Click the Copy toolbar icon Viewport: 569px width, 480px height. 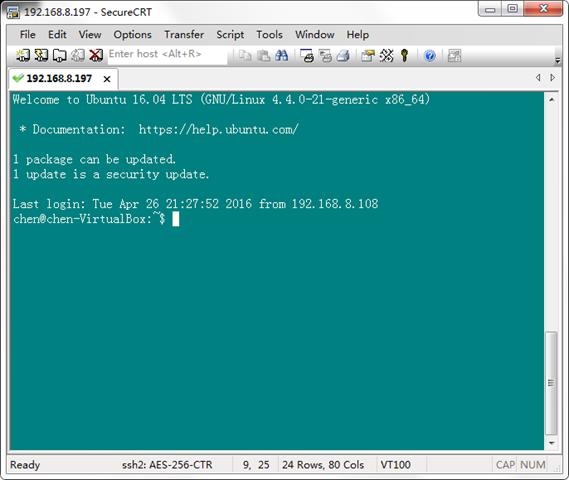coord(245,56)
